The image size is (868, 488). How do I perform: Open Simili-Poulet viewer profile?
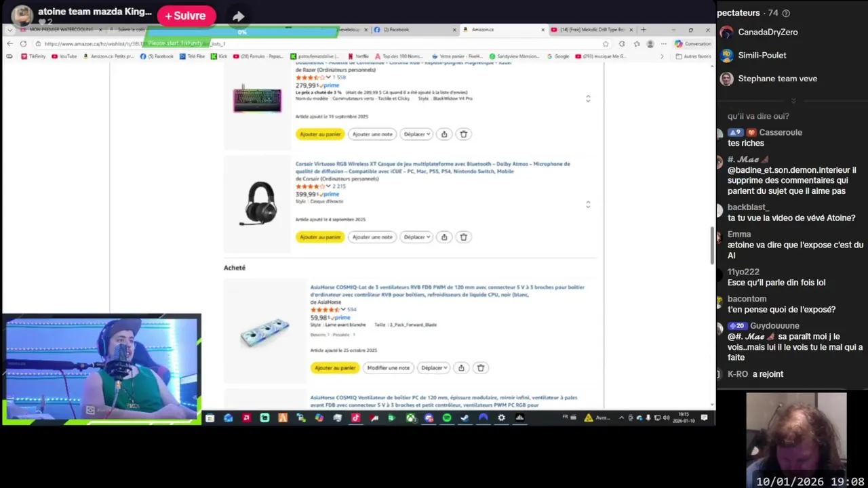click(753, 55)
